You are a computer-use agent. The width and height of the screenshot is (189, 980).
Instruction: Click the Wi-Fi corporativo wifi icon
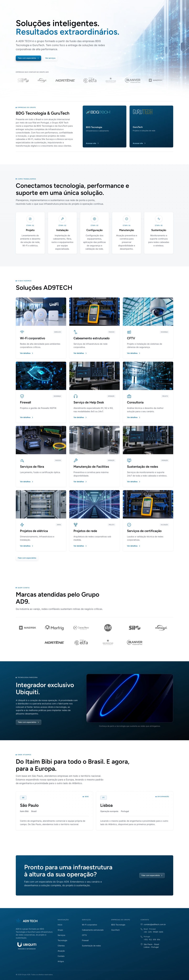tap(22, 332)
